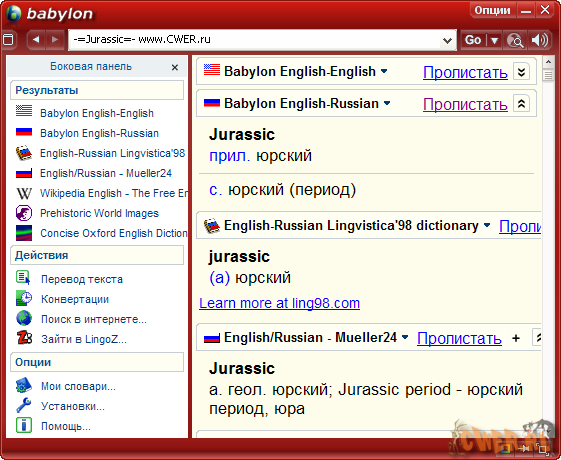
Task: Open Babylon English-Russian header dropdown arrow
Action: (x=387, y=103)
